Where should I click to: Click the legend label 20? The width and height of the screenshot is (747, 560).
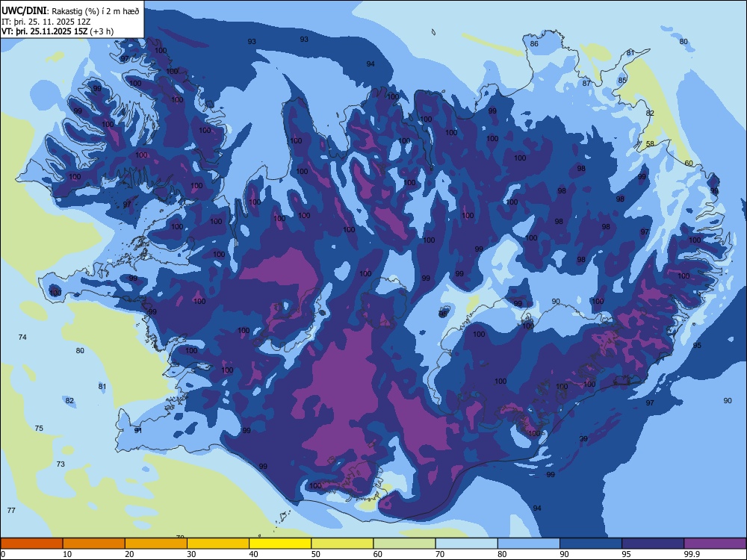pos(129,554)
